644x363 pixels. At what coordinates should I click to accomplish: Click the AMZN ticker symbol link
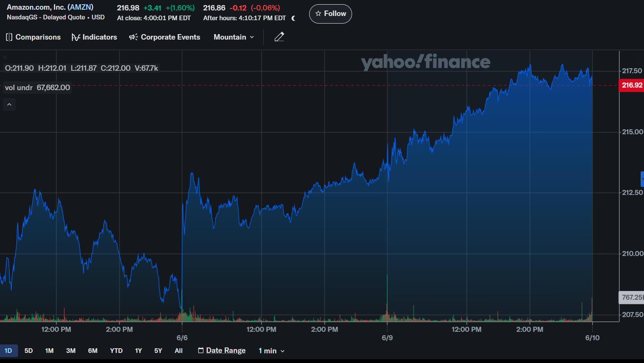point(80,7)
